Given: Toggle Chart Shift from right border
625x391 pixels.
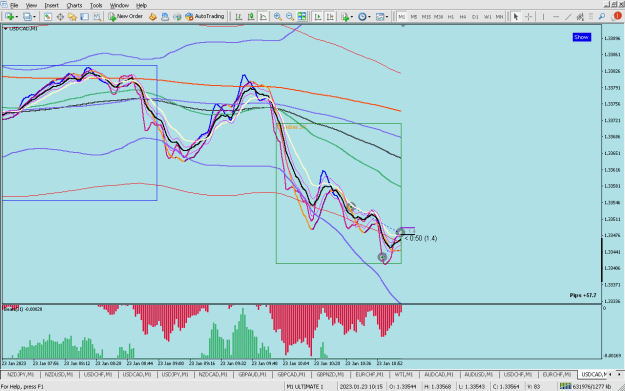Looking at the screenshot, I should (330, 17).
